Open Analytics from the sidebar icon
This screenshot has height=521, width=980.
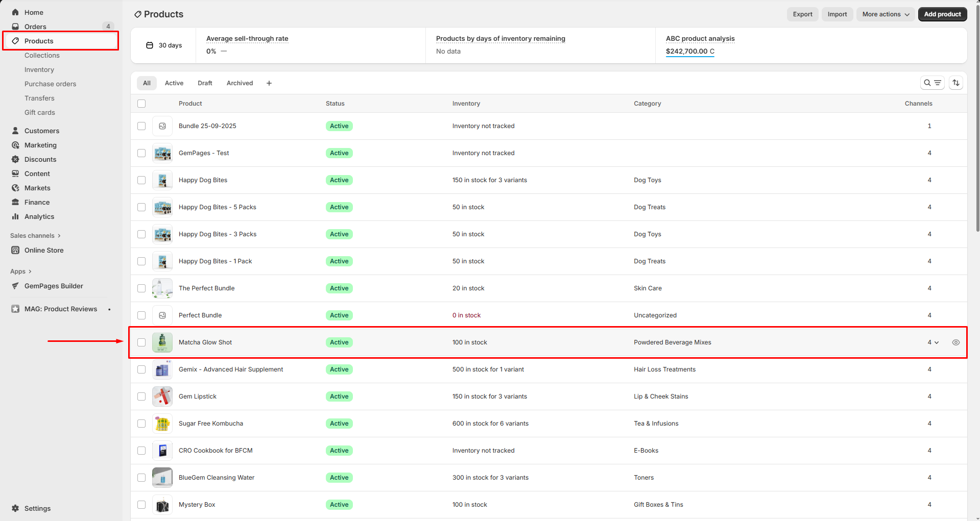pyautogui.click(x=15, y=216)
